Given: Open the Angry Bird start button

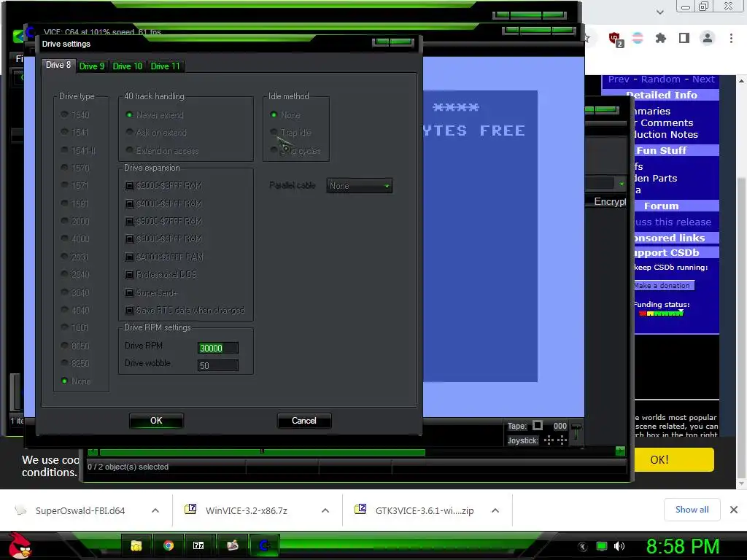Looking at the screenshot, I should tap(20, 545).
